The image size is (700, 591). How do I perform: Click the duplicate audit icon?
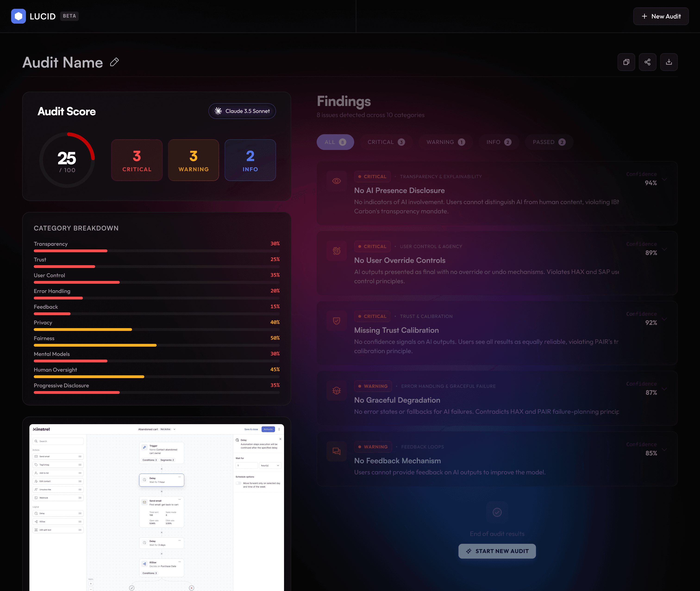(626, 62)
